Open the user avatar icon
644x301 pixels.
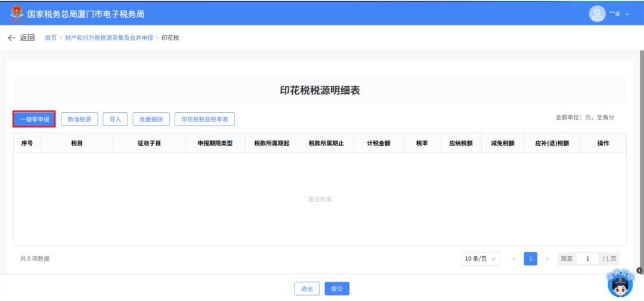[597, 14]
